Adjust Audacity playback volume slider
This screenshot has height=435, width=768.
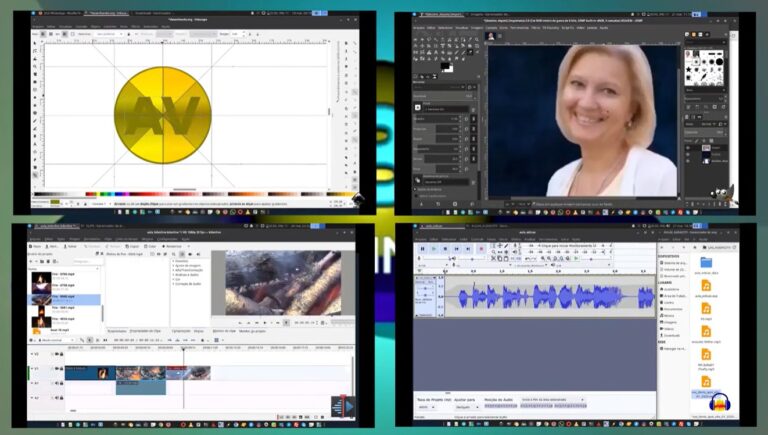(x=472, y=259)
